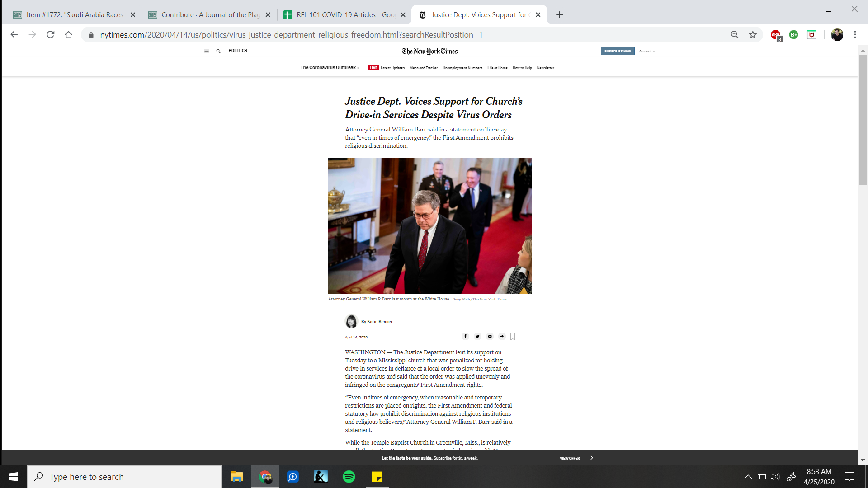This screenshot has width=868, height=488.
Task: Switch to the REL 101 COVID-19 Articles tab
Action: click(x=344, y=15)
